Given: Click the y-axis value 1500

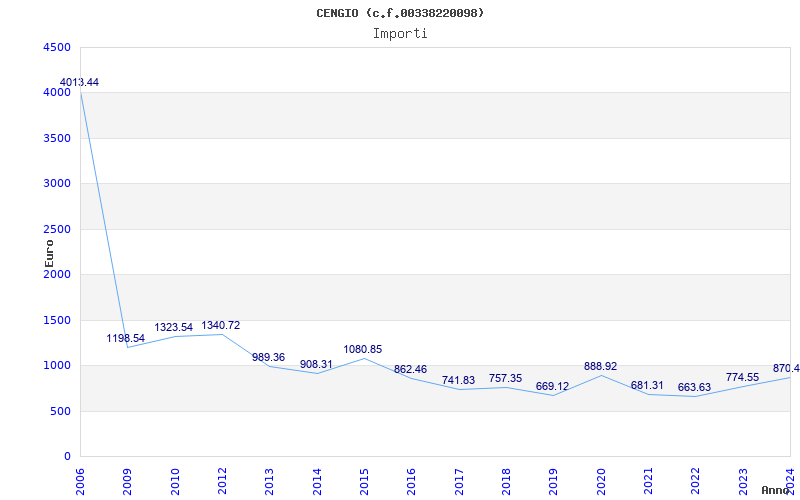Looking at the screenshot, I should click(x=57, y=320).
